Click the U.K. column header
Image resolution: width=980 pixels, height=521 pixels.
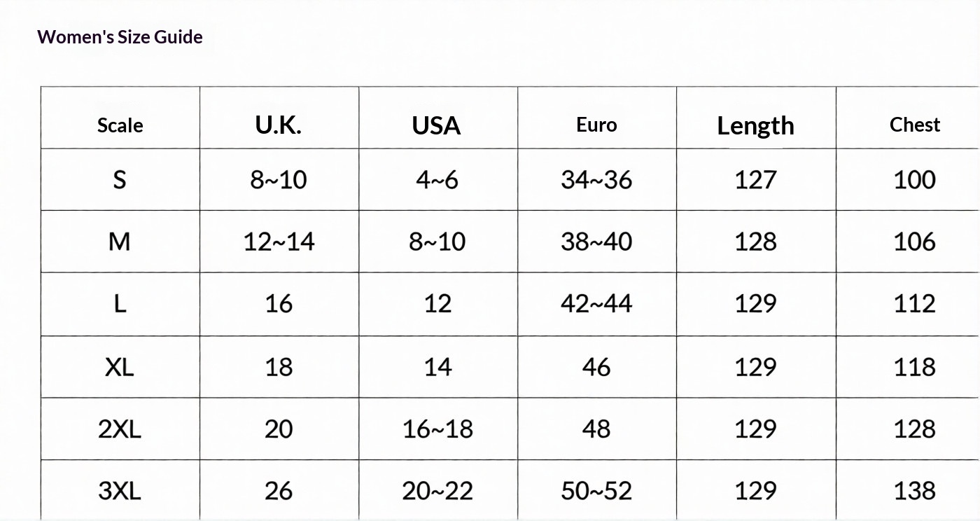(x=279, y=125)
